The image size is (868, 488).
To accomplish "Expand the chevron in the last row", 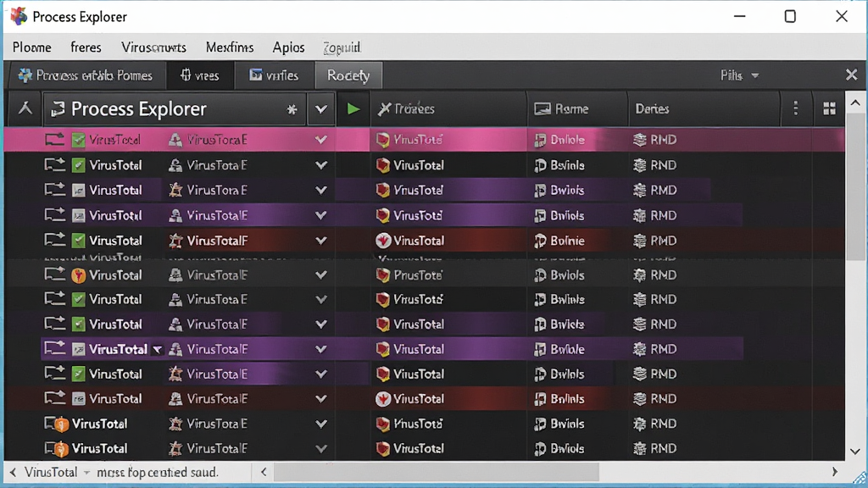I will [320, 449].
